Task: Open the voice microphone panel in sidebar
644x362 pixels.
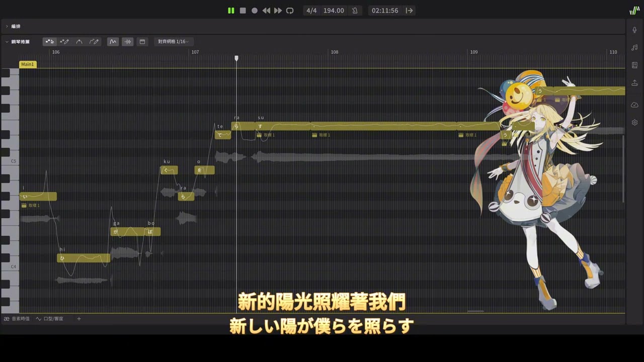Action: pyautogui.click(x=634, y=30)
